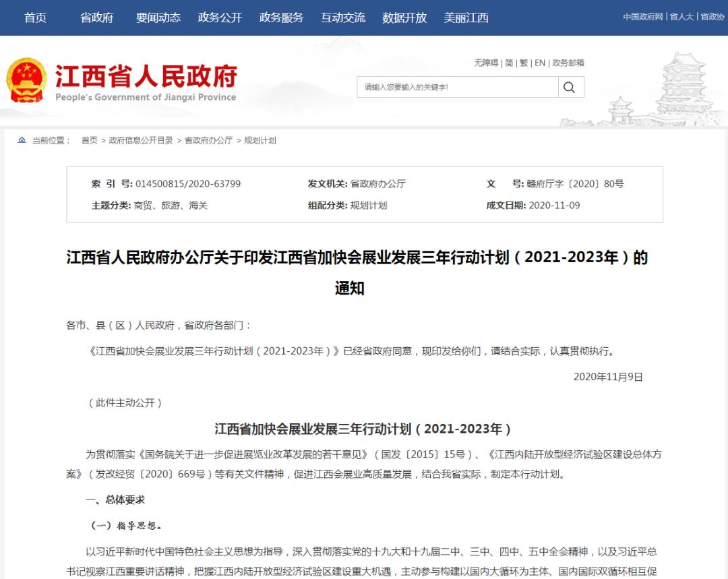
Task: Click the national emblem logo
Action: click(26, 81)
